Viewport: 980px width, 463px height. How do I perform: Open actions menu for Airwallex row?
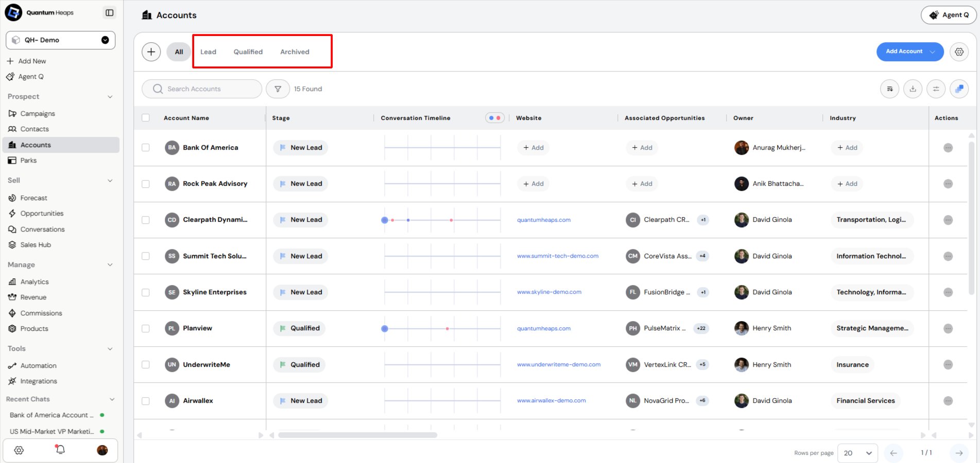(948, 401)
